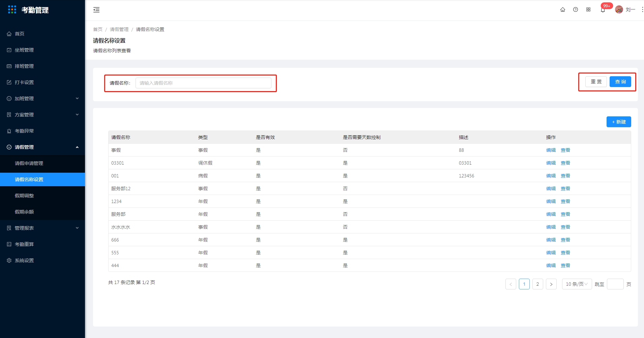
Task: Open 坐班管理 in the sidebar menu
Action: click(42, 50)
